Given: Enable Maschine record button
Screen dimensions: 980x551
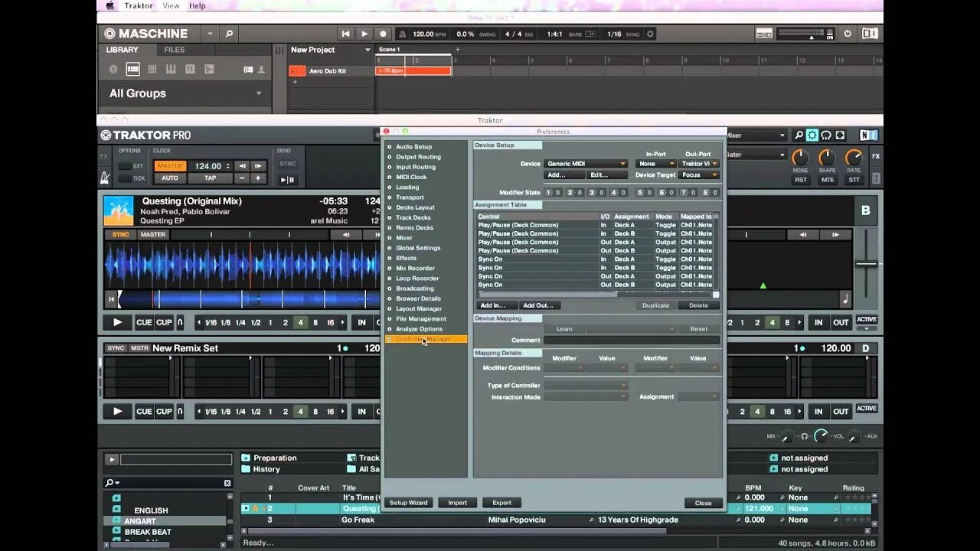Looking at the screenshot, I should point(384,34).
